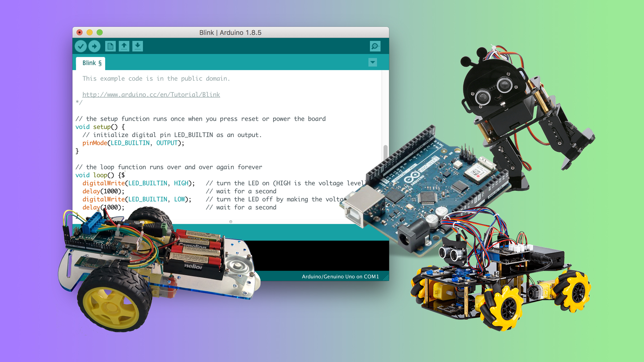Create a new sketch with New icon
Screen dimensions: 644x362
pyautogui.click(x=110, y=46)
